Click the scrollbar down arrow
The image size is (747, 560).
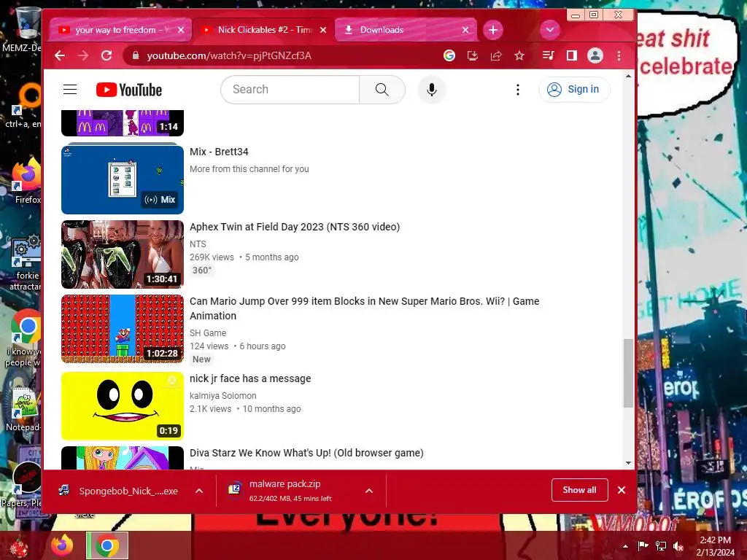point(628,463)
